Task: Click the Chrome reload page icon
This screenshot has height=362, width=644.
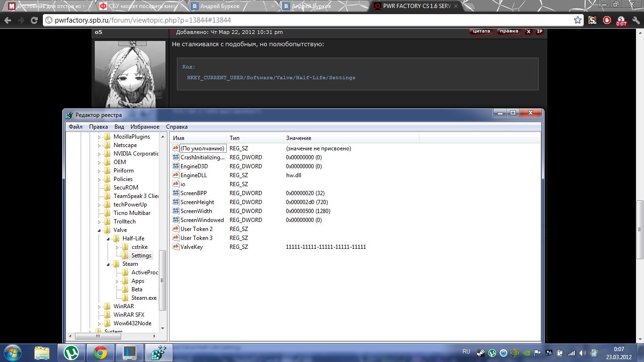Action: tap(34, 20)
